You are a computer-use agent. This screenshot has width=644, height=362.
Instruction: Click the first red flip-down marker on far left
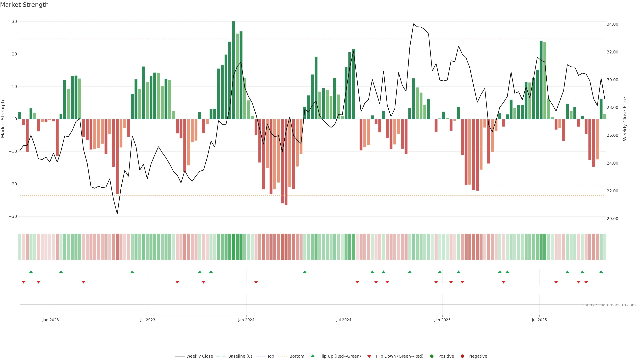click(x=23, y=282)
